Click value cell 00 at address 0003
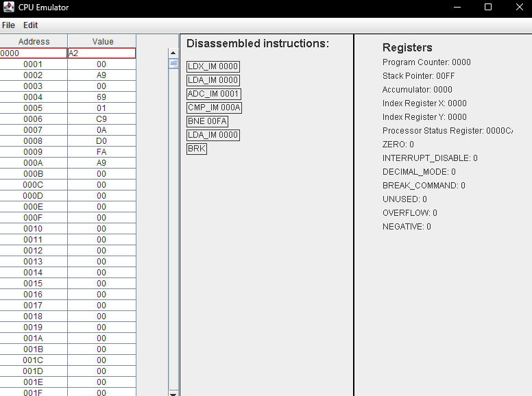 pyautogui.click(x=101, y=86)
